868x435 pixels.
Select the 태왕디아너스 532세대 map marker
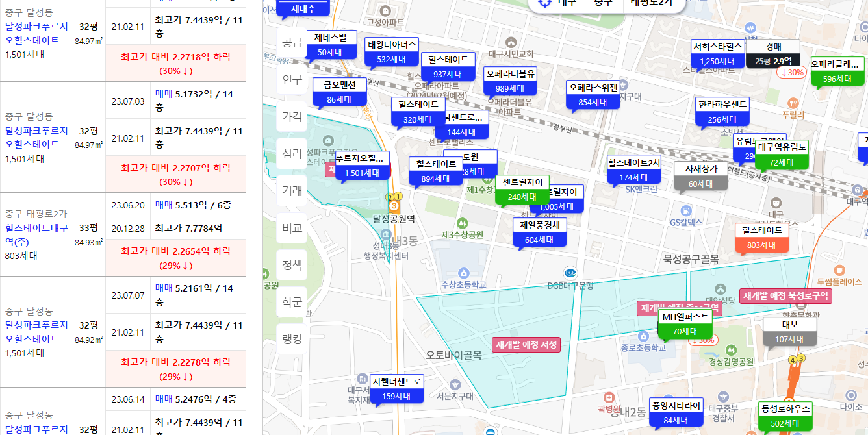click(x=392, y=53)
